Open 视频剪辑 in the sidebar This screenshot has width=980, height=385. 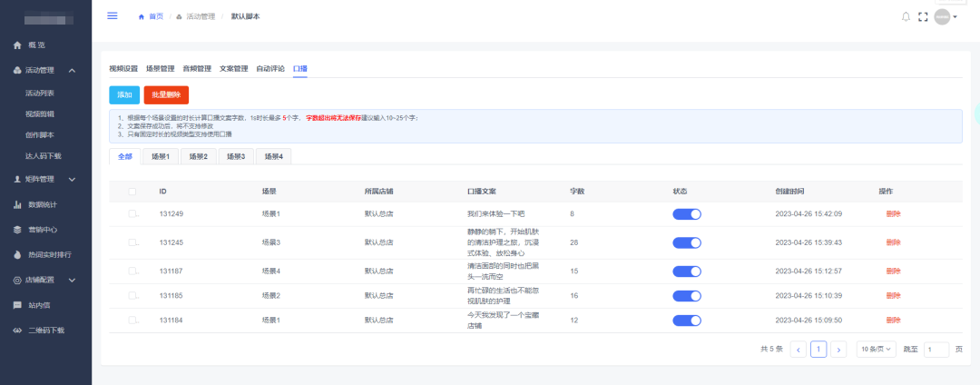(39, 114)
